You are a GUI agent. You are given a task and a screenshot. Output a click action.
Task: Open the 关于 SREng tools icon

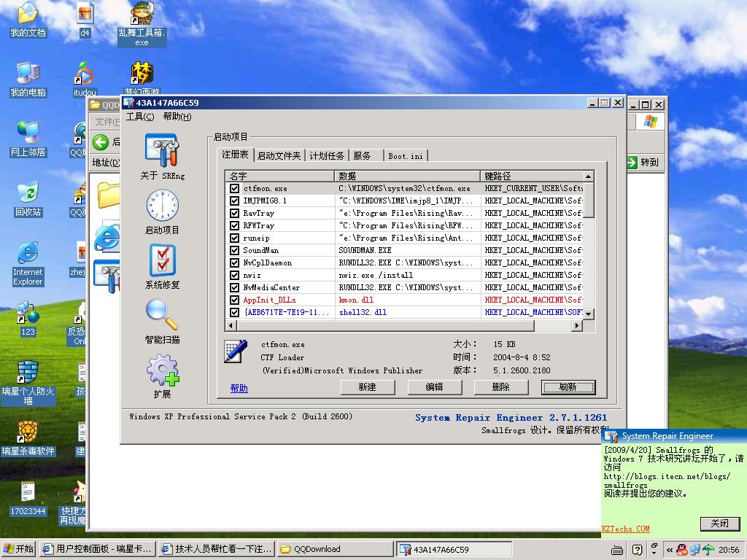click(163, 149)
